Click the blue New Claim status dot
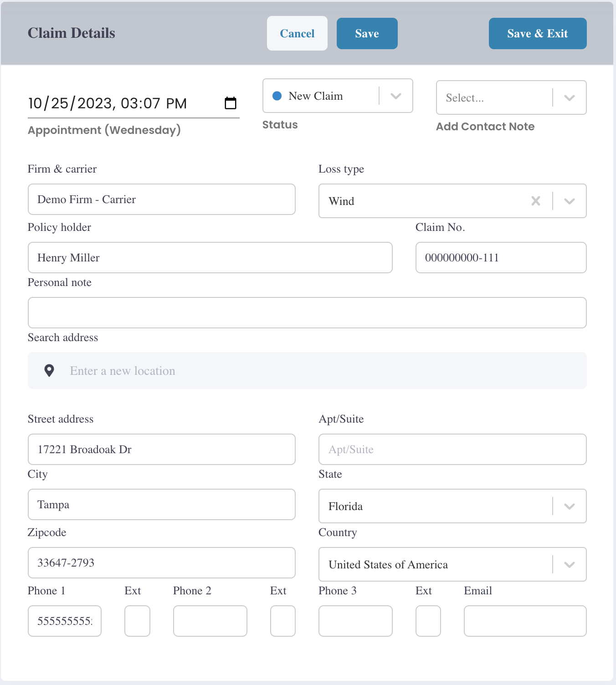The image size is (616, 685). (x=277, y=96)
